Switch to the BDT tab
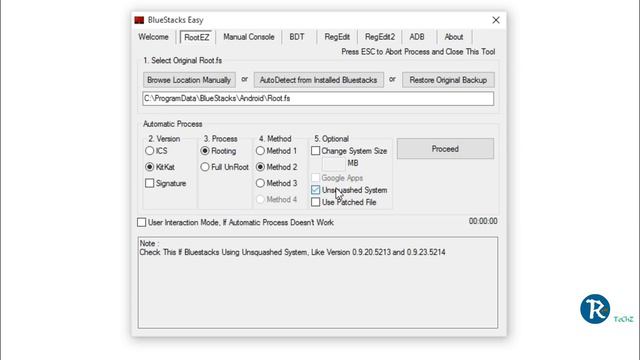640x360 pixels. pyautogui.click(x=297, y=37)
